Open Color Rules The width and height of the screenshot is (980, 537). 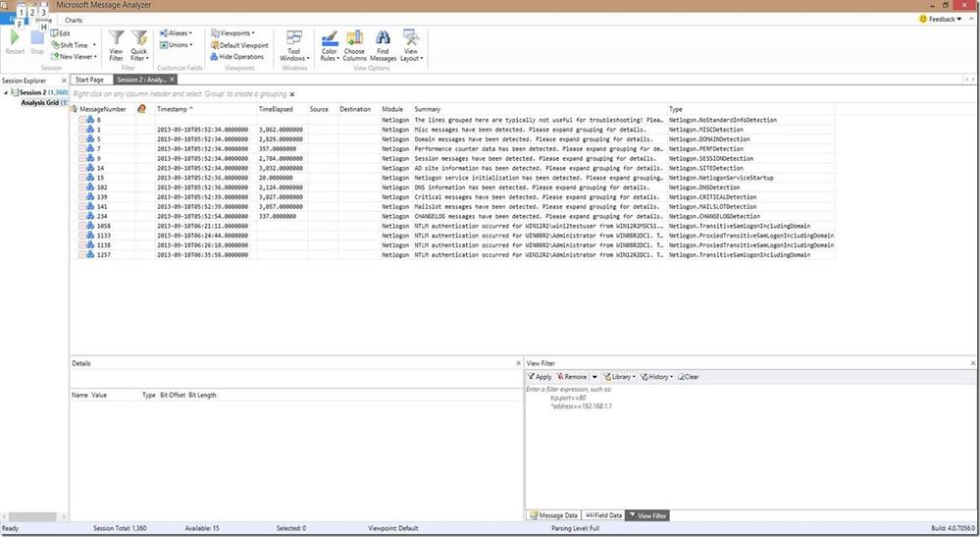click(x=330, y=45)
